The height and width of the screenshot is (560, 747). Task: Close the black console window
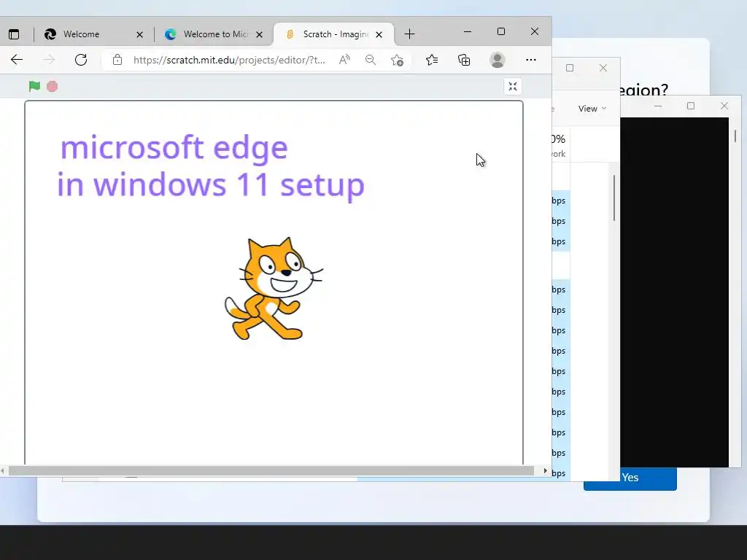[724, 106]
